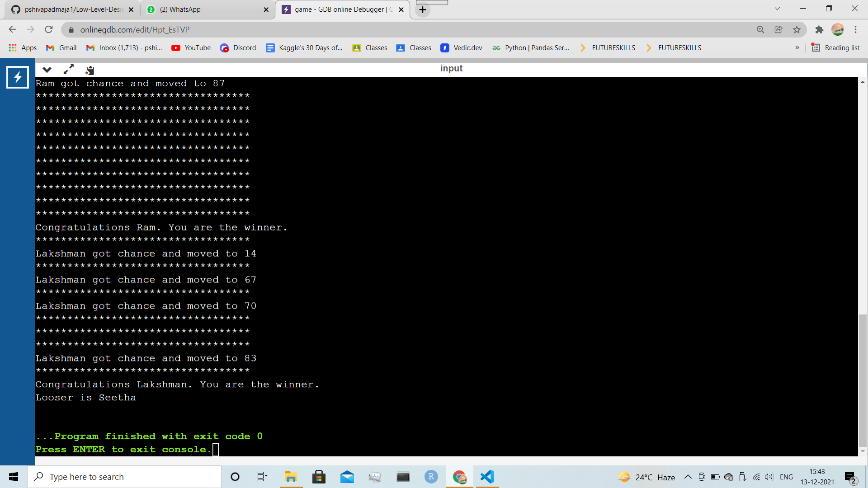Open Visual Studio Code from the taskbar

(x=487, y=477)
